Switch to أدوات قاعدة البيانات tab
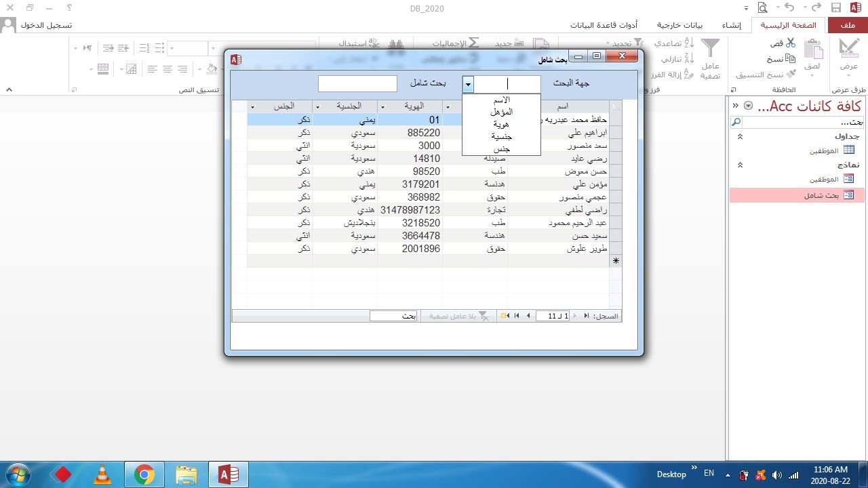This screenshot has height=488, width=868. coord(604,25)
